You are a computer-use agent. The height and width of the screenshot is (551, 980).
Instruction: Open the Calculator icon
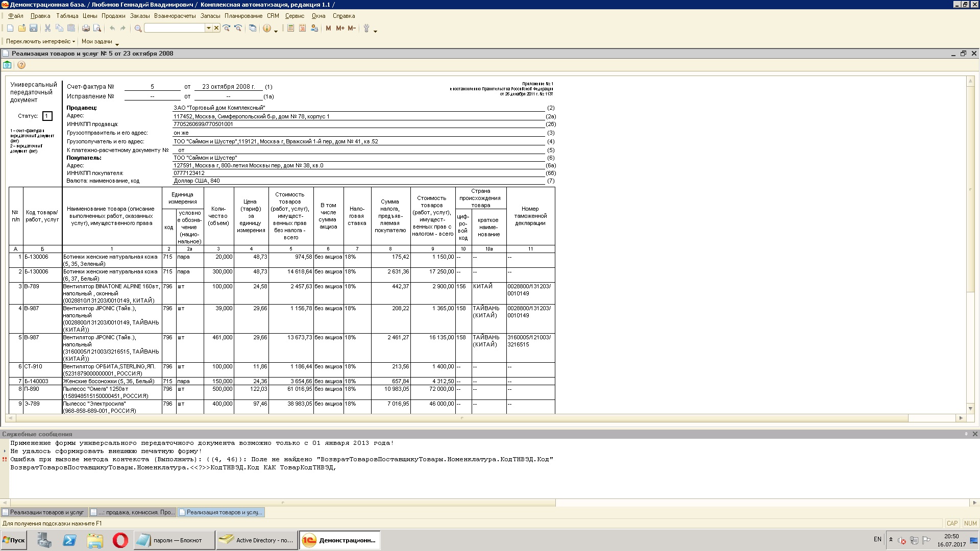pyautogui.click(x=291, y=29)
